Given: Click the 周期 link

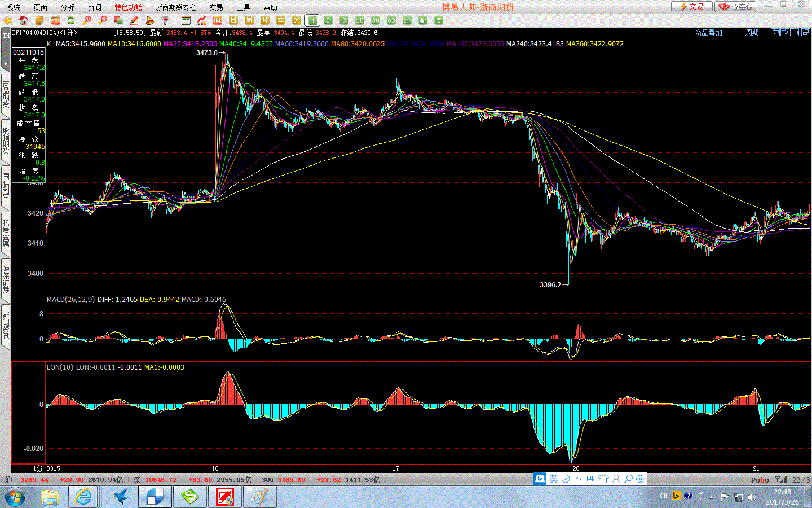Looking at the screenshot, I should [752, 33].
